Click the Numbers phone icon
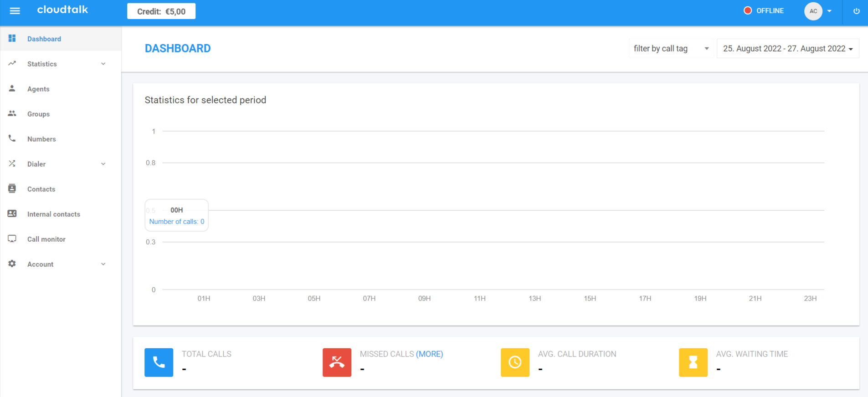868x397 pixels. [x=12, y=138]
